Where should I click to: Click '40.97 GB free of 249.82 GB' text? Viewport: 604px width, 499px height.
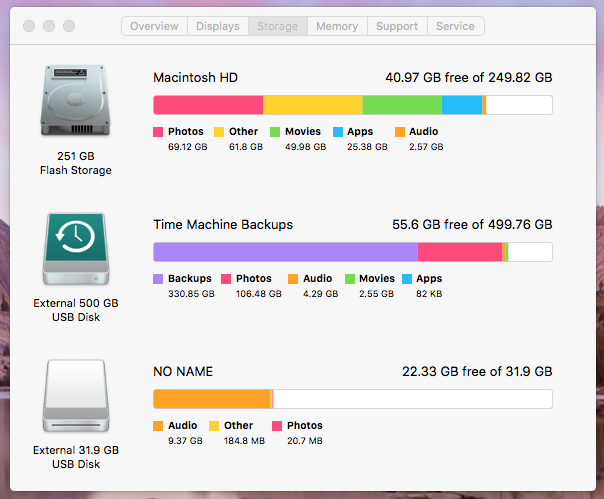469,77
